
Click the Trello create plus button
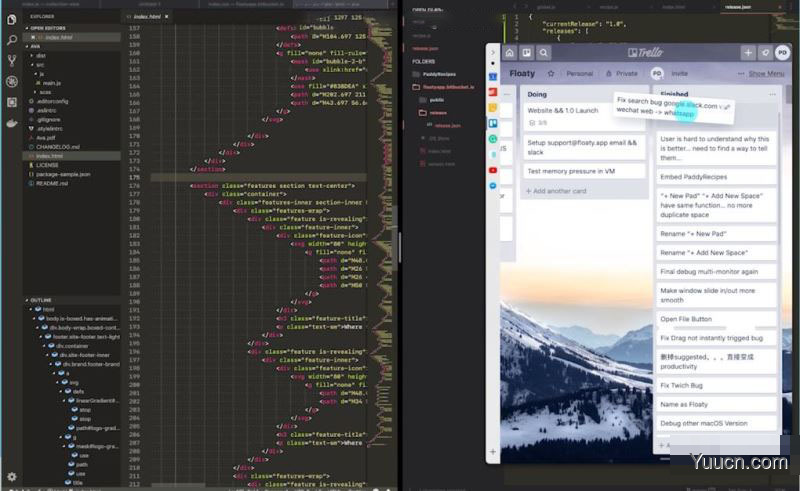(747, 53)
